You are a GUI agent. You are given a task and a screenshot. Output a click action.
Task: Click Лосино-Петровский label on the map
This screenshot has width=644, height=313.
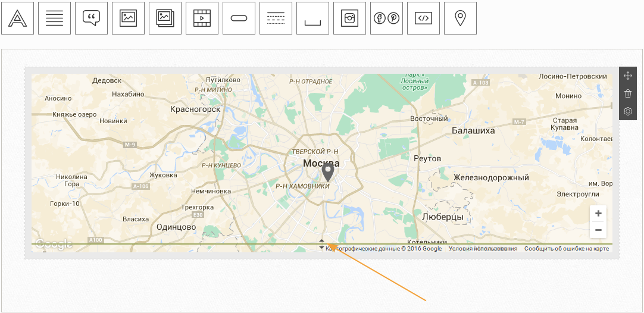tap(573, 76)
